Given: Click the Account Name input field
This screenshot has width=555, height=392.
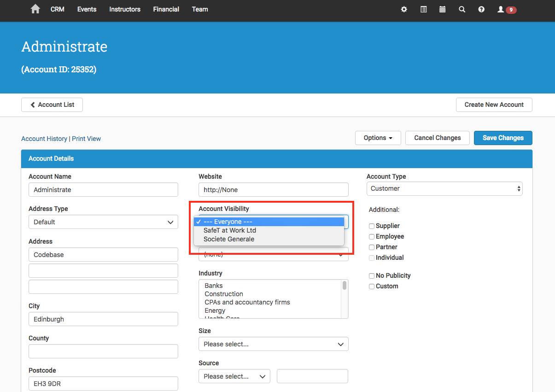Looking at the screenshot, I should [x=103, y=190].
